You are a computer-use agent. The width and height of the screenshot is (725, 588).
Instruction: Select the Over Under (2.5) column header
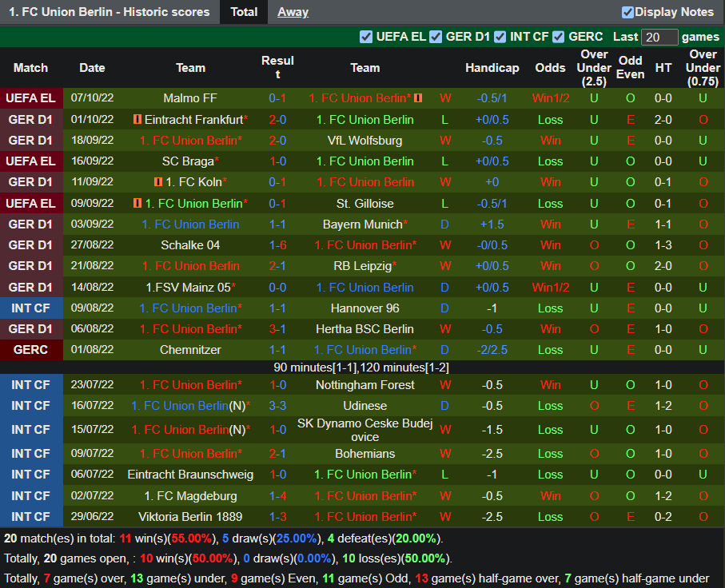pyautogui.click(x=594, y=68)
